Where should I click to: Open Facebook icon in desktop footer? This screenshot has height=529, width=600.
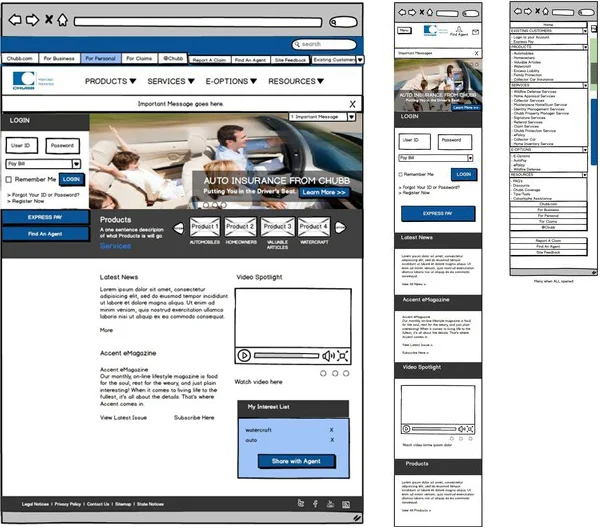click(315, 504)
